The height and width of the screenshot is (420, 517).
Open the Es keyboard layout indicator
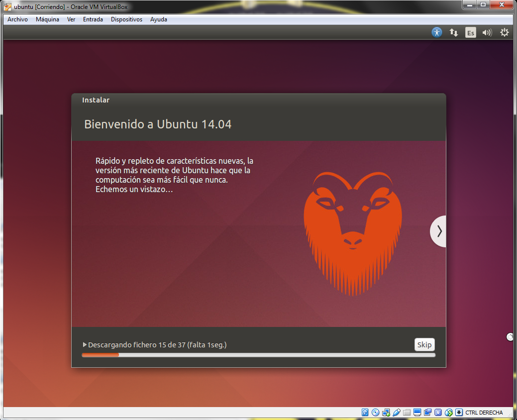[471, 32]
